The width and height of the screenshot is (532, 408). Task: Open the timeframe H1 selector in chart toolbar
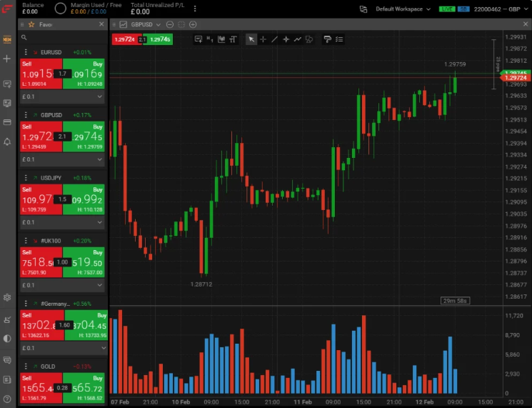coord(210,39)
